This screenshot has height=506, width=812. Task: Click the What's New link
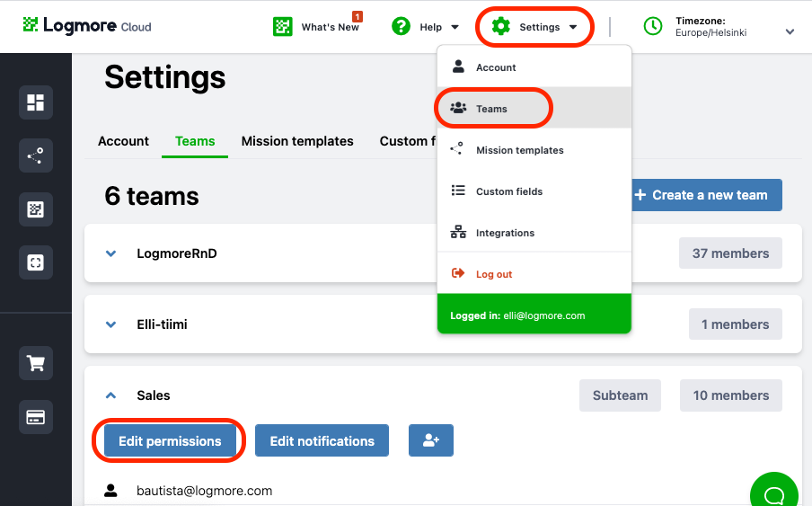[x=330, y=27]
